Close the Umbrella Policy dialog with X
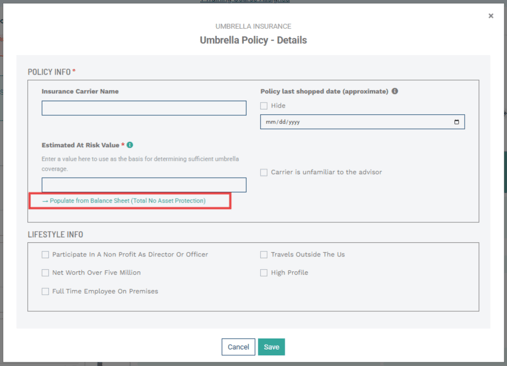Viewport: 507px width, 366px height. [x=491, y=16]
